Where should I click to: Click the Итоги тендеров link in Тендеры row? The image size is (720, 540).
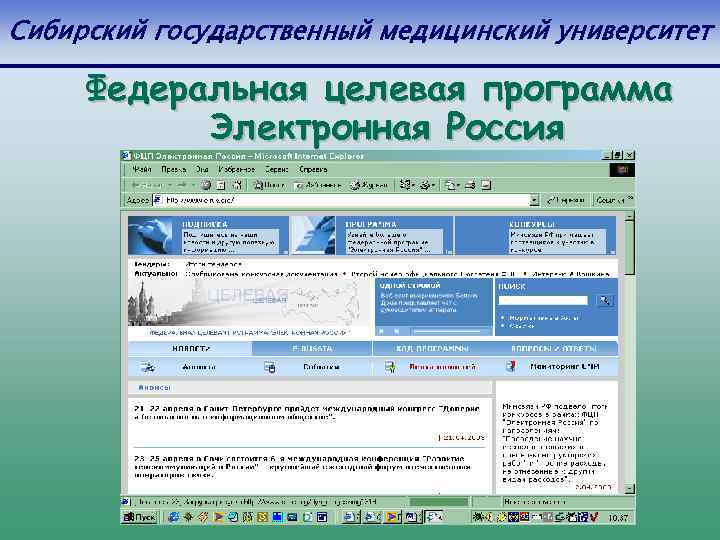(x=214, y=264)
